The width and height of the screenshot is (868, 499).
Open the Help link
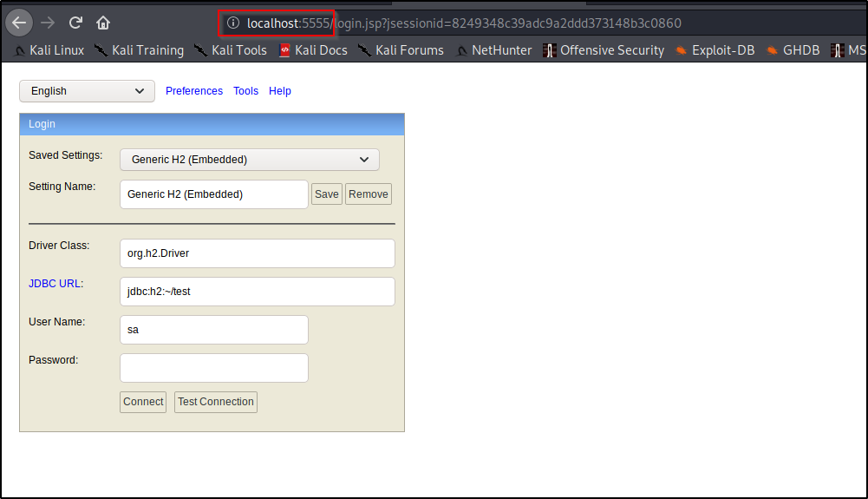[x=279, y=91]
